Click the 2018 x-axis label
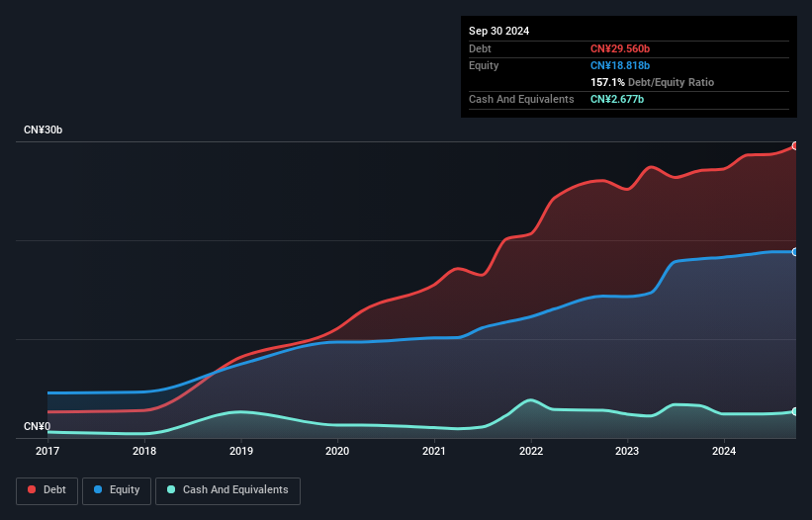The width and height of the screenshot is (812, 520). click(x=144, y=451)
